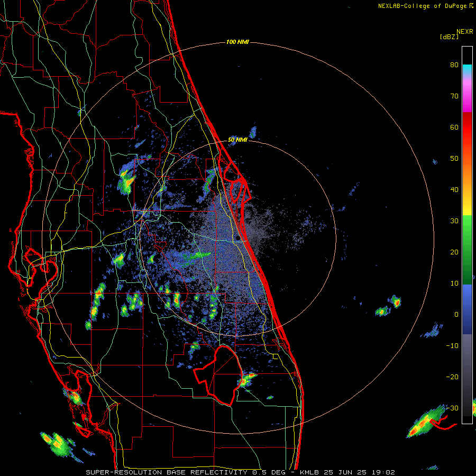Select the 100 NMI range ring label
476x476 pixels.
point(237,42)
